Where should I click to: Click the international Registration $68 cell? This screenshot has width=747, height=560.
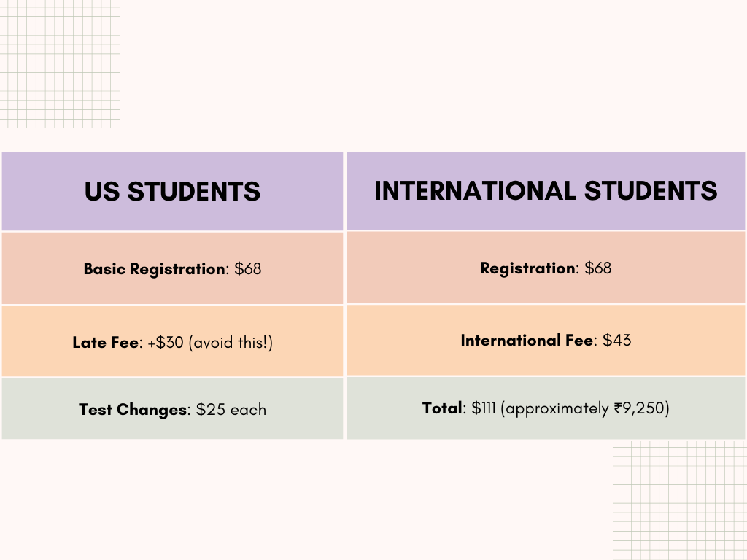click(x=546, y=268)
